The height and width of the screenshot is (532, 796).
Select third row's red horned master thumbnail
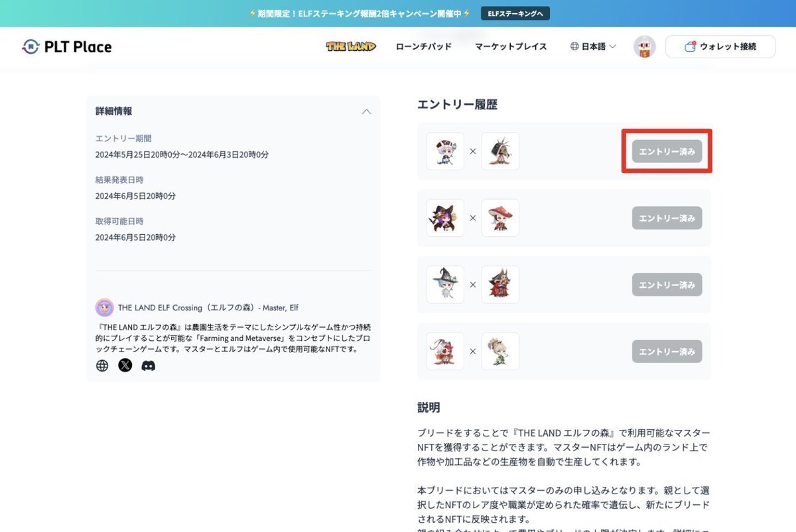coord(500,285)
